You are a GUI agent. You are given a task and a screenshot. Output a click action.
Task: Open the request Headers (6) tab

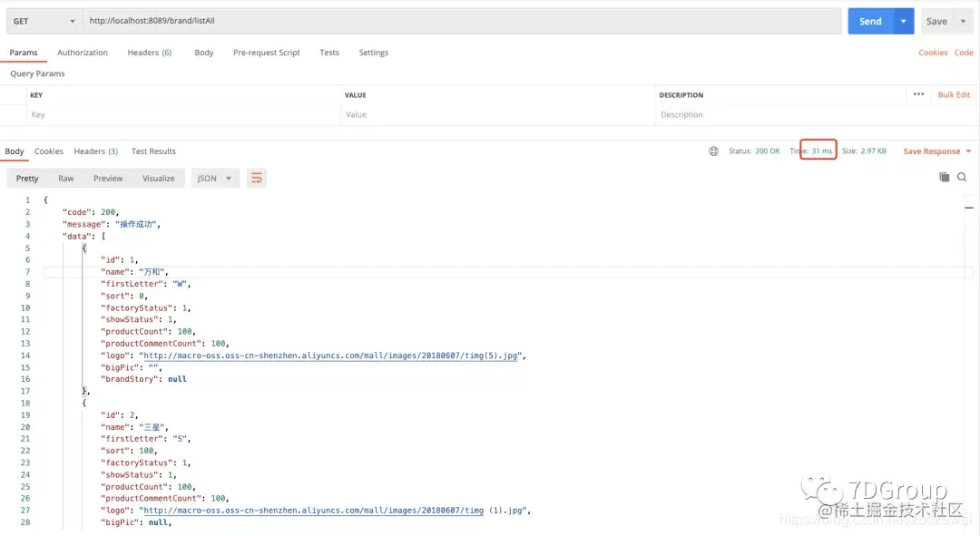[x=150, y=53]
